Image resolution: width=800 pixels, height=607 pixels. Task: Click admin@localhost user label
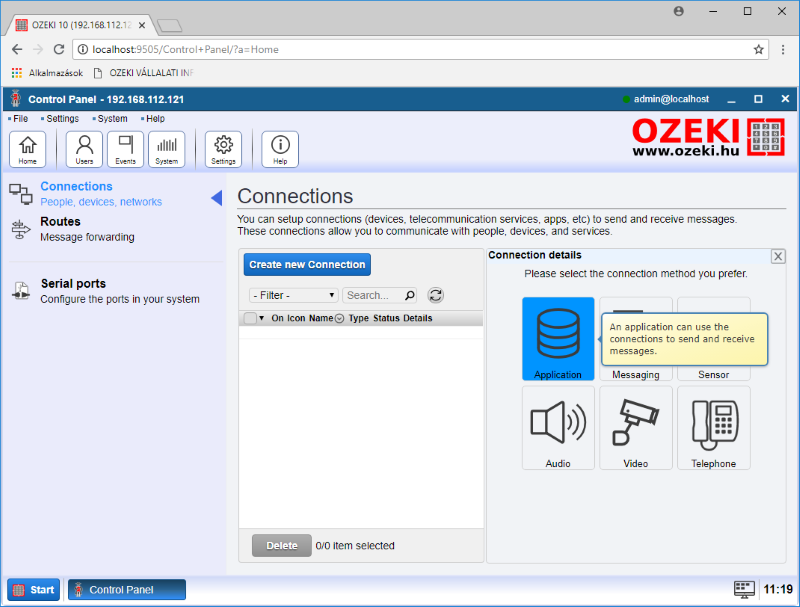(671, 99)
